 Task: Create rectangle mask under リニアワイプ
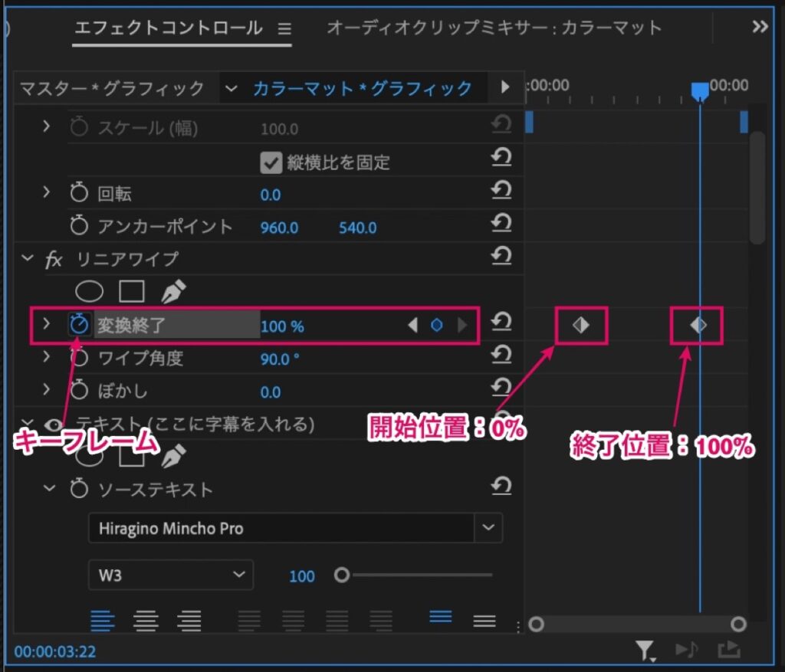pyautogui.click(x=132, y=291)
